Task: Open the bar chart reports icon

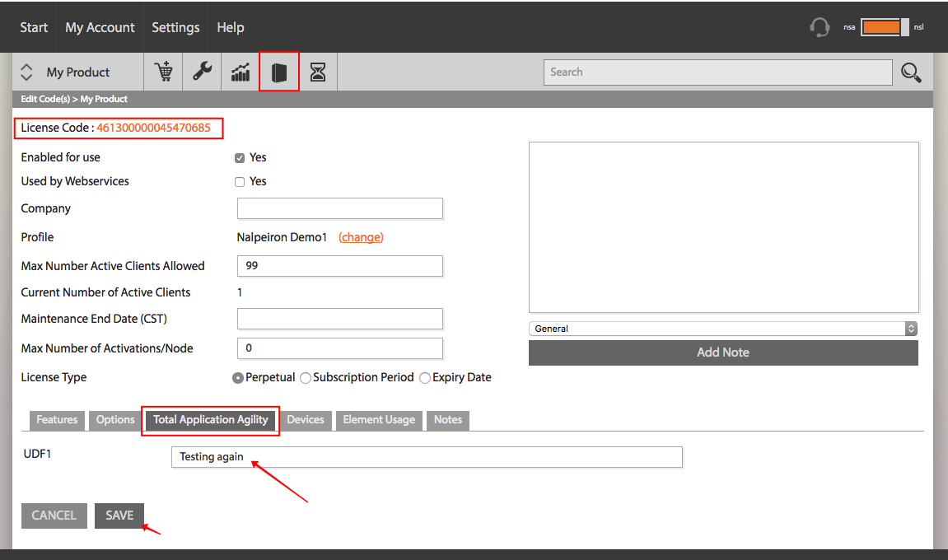Action: (241, 72)
